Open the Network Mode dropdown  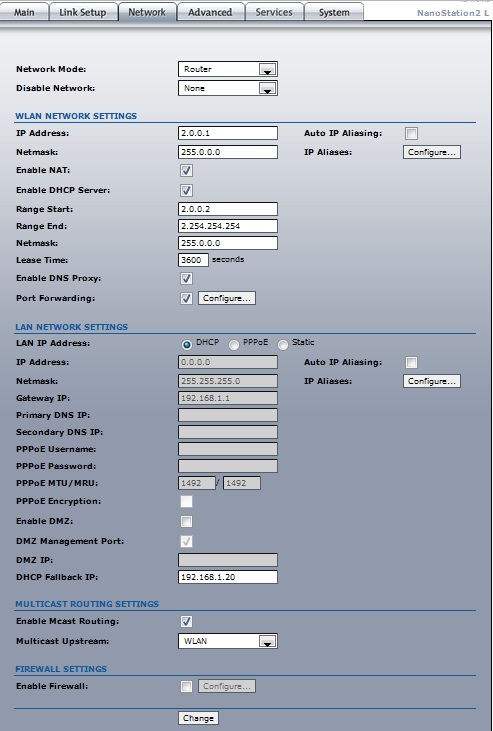point(228,69)
